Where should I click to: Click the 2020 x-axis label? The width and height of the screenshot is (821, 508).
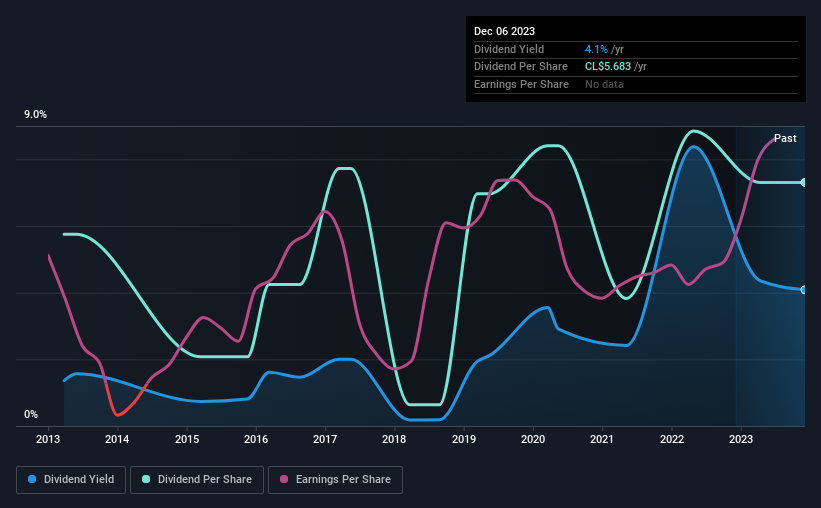click(x=533, y=439)
